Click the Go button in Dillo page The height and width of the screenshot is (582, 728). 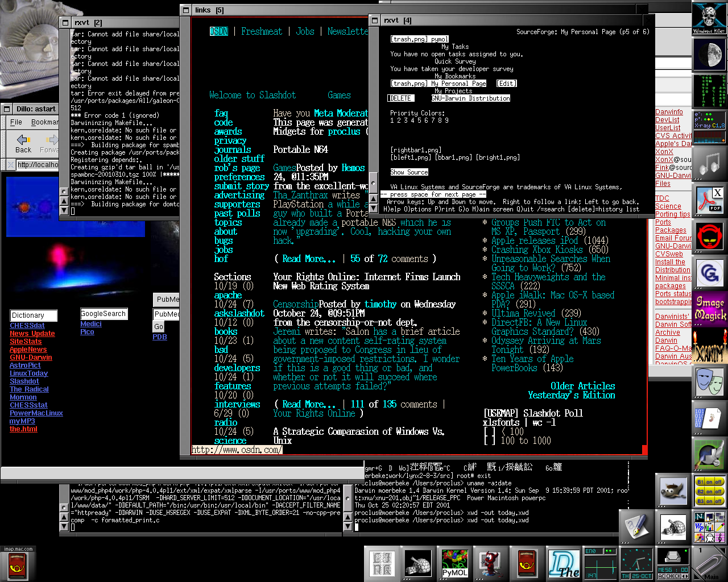(159, 327)
